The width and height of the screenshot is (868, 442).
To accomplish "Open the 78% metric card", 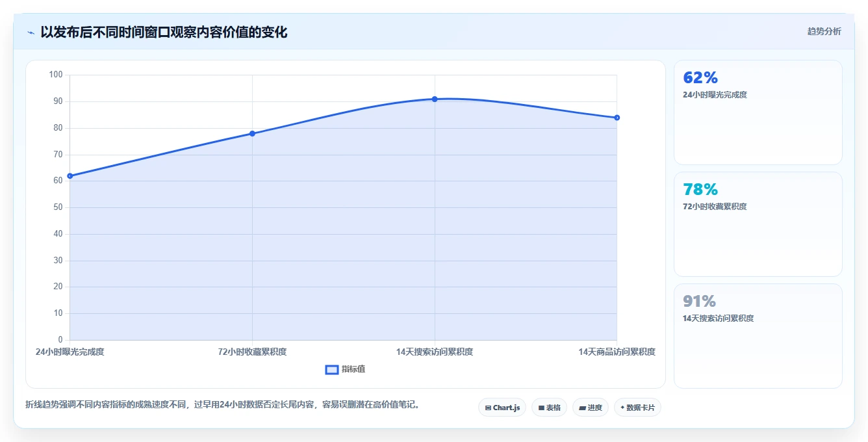I will click(x=758, y=224).
